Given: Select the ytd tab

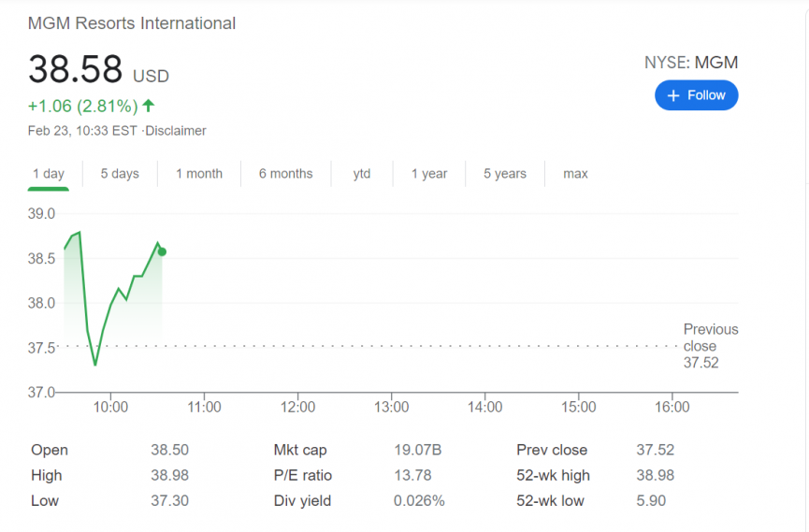Looking at the screenshot, I should click(362, 174).
